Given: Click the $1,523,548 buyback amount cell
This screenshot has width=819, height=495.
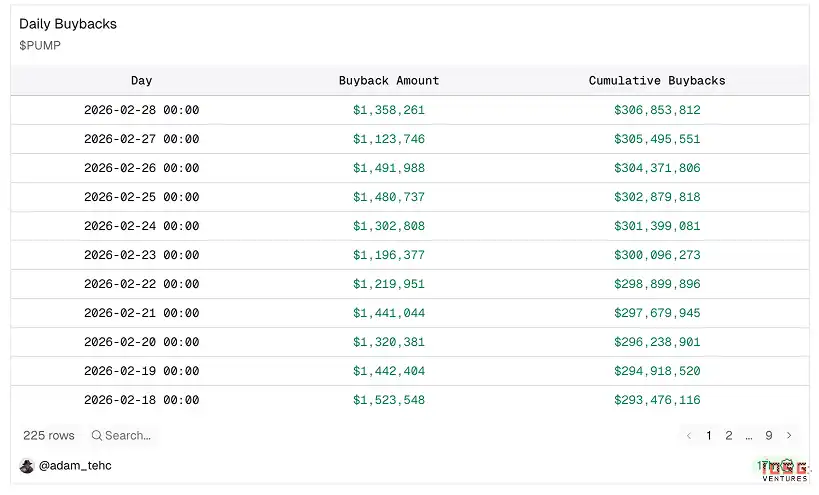Looking at the screenshot, I should 388,400.
